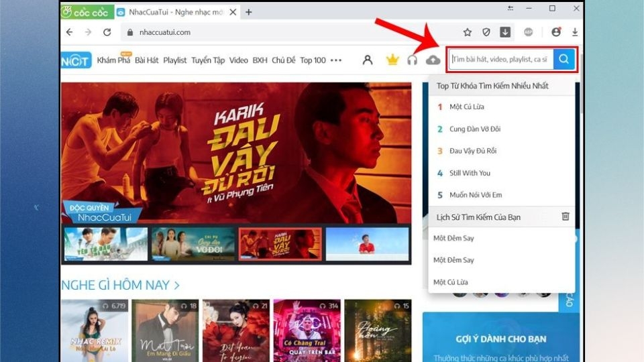Click the ABP adblock extension icon
644x362 pixels.
528,32
